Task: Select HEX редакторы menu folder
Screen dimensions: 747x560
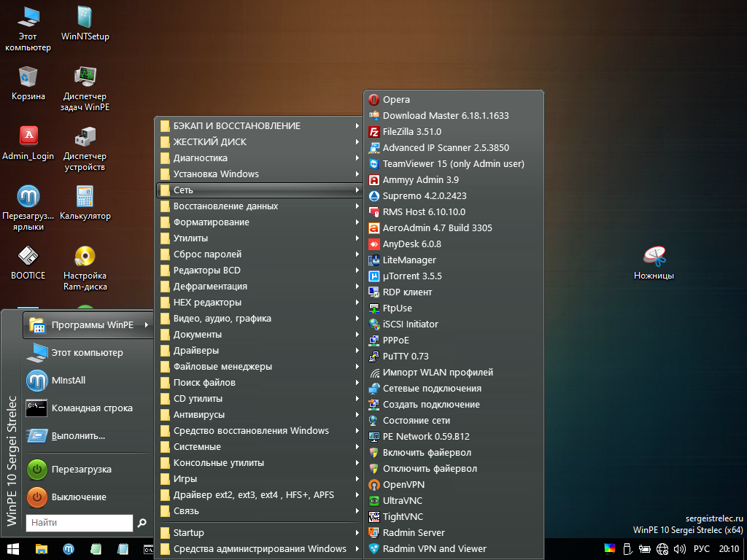Action: [x=260, y=303]
